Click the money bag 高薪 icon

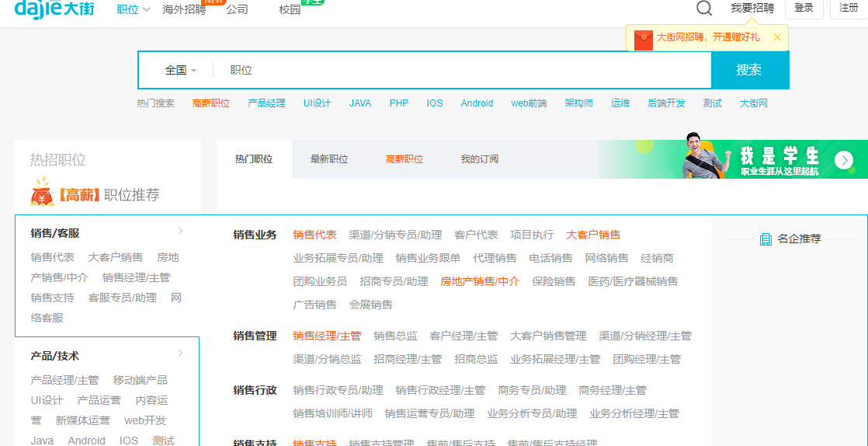pos(42,193)
